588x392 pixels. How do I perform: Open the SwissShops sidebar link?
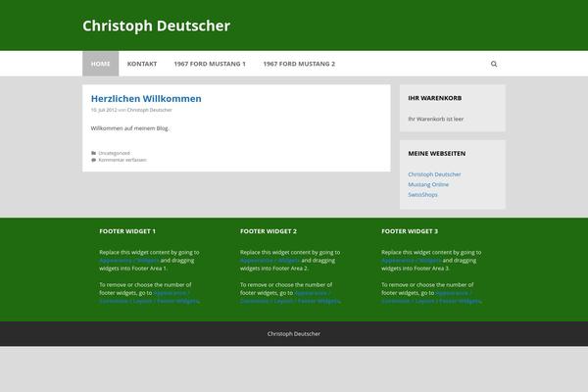point(422,195)
